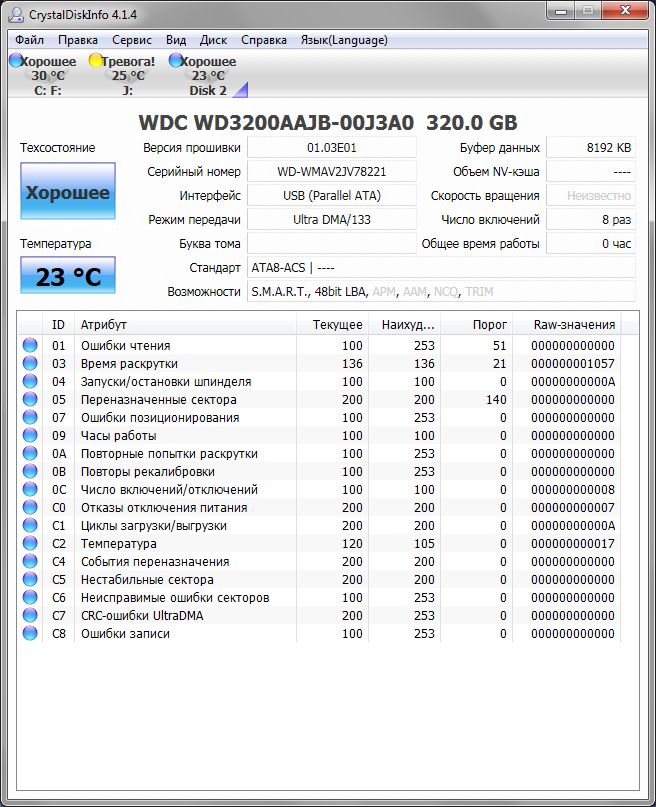The height and width of the screenshot is (807, 656).
Task: Click status orb for Циклы загрузки/выгрузки
Action: pyautogui.click(x=30, y=525)
